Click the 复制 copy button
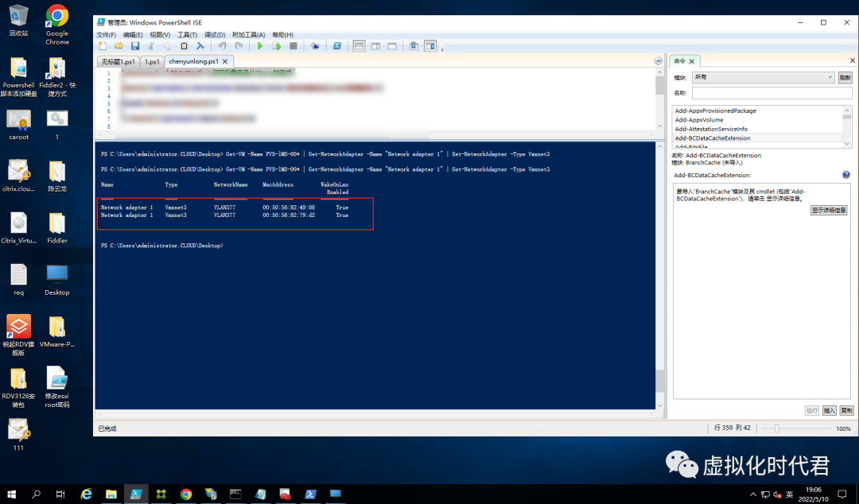The image size is (859, 504). tap(846, 410)
